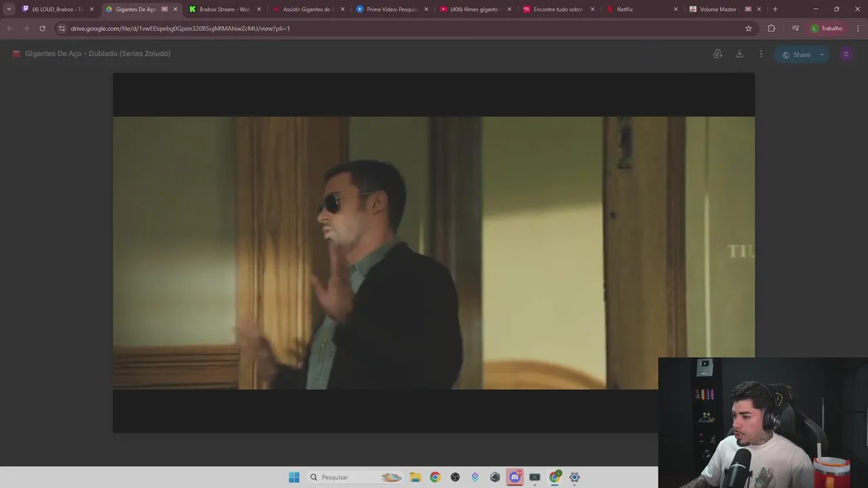Open the Windows Start menu
The height and width of the screenshot is (488, 868).
point(294,477)
